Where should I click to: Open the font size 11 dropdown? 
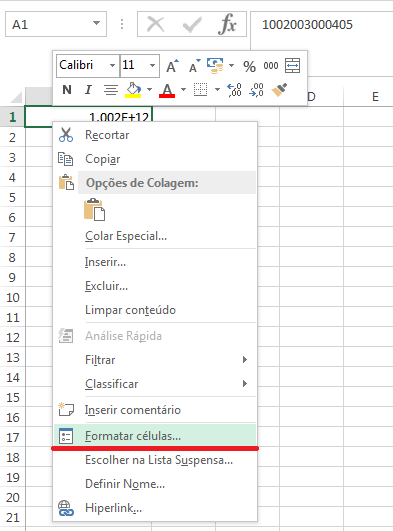click(152, 65)
